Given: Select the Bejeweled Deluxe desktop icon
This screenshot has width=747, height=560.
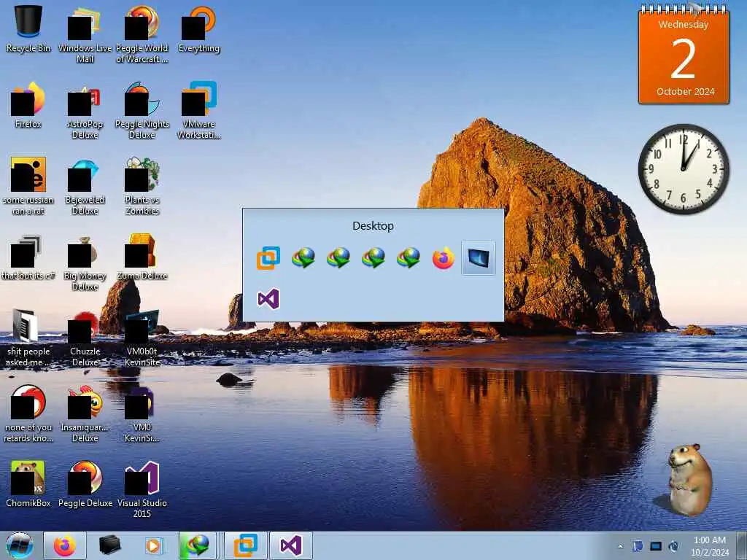Looking at the screenshot, I should coord(85,186).
